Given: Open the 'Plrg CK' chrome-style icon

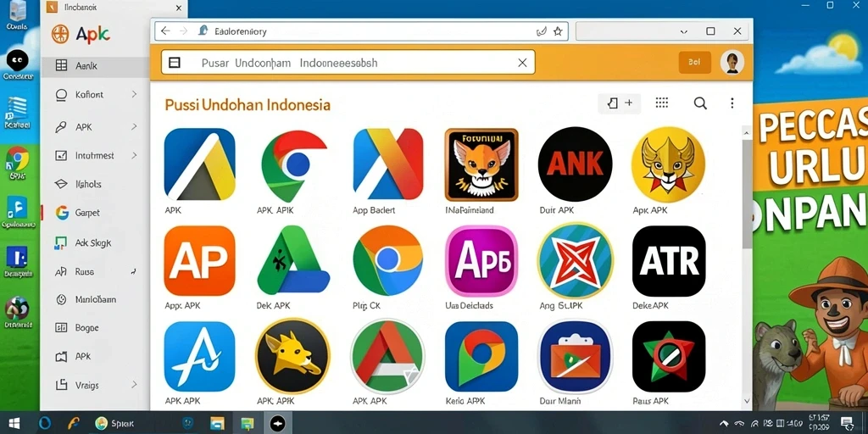Looking at the screenshot, I should (387, 261).
